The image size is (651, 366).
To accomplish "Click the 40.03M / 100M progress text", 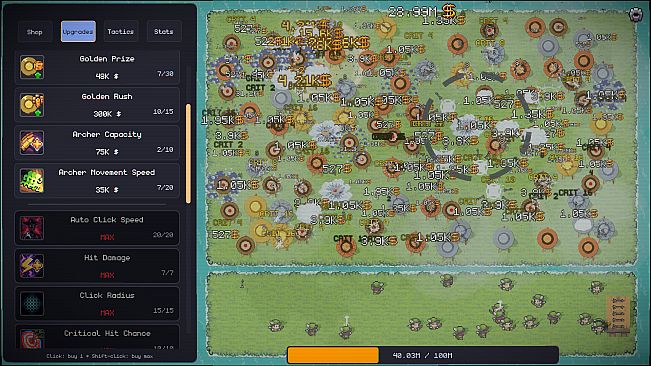I will (422, 356).
